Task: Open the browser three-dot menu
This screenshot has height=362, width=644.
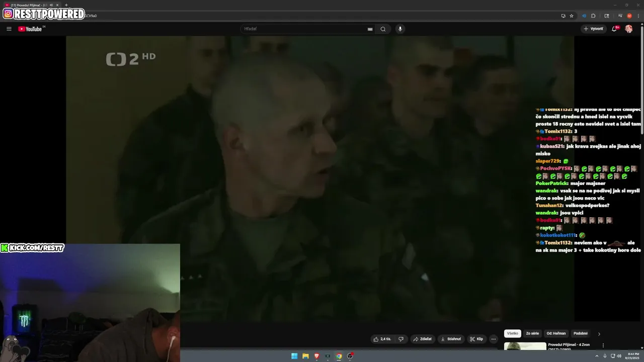Action: (x=638, y=16)
